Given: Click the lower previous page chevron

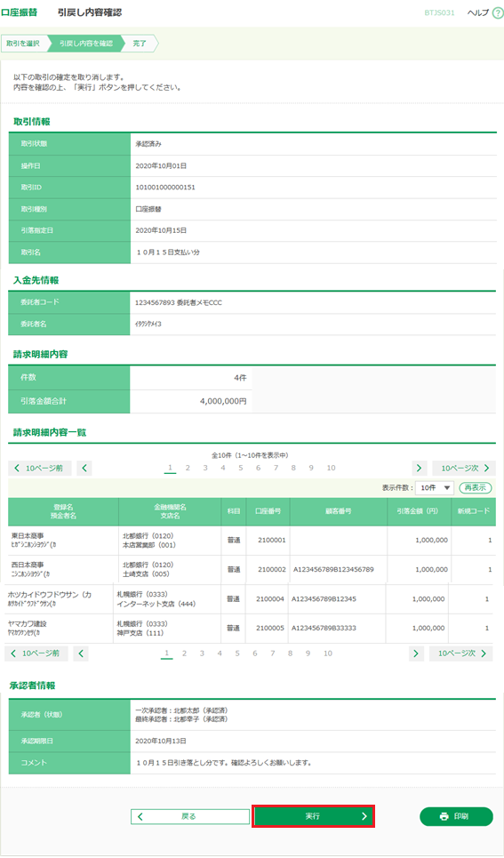Looking at the screenshot, I should [81, 654].
